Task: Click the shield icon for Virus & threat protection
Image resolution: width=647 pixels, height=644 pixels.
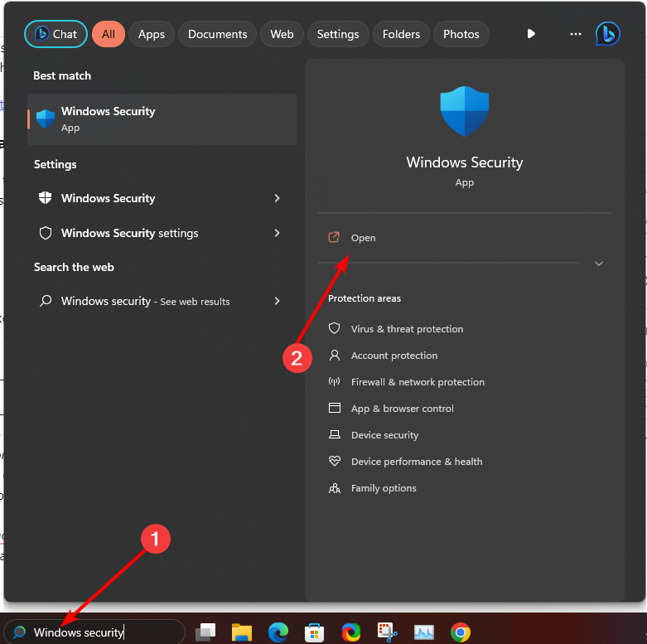Action: pos(334,328)
